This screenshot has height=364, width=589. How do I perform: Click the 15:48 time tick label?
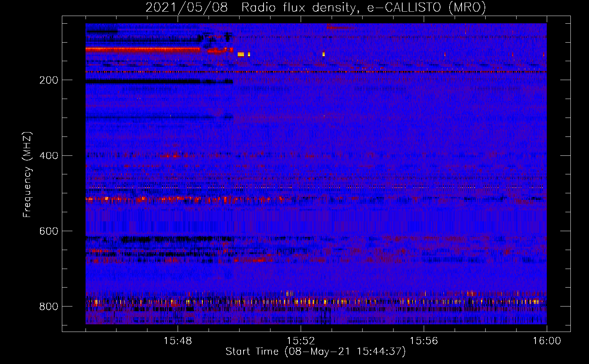(178, 341)
